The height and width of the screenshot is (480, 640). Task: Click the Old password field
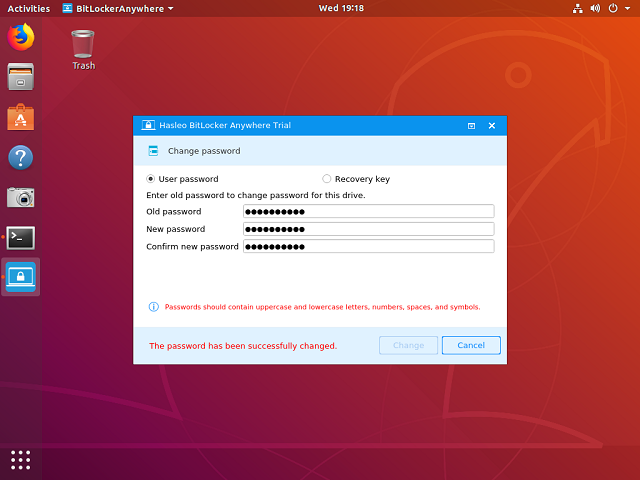coord(369,211)
